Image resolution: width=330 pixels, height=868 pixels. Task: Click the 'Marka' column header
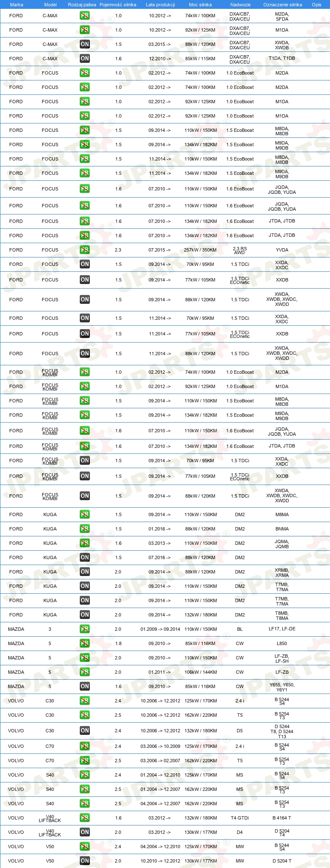[x=16, y=5]
